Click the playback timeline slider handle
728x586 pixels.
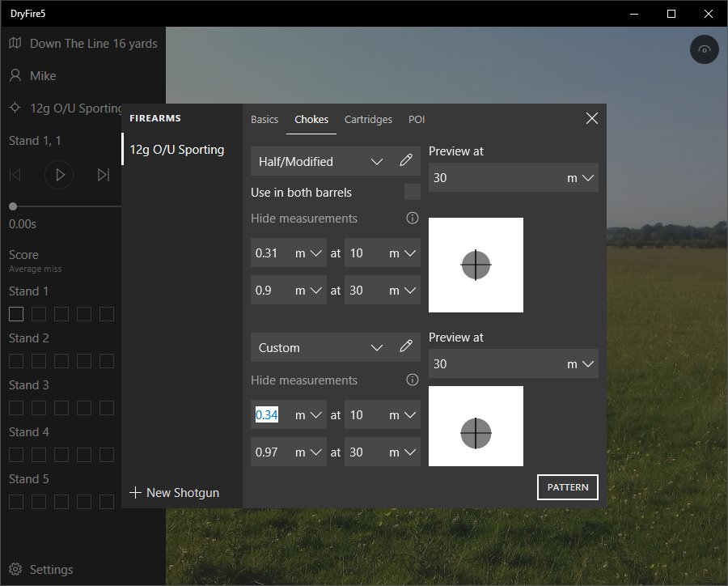click(13, 206)
